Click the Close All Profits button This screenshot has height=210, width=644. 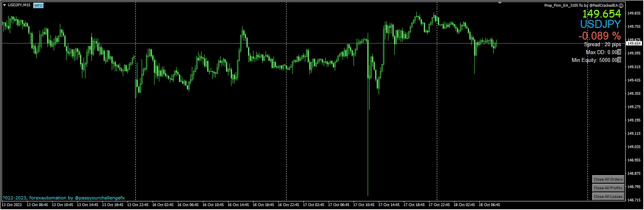pyautogui.click(x=608, y=188)
